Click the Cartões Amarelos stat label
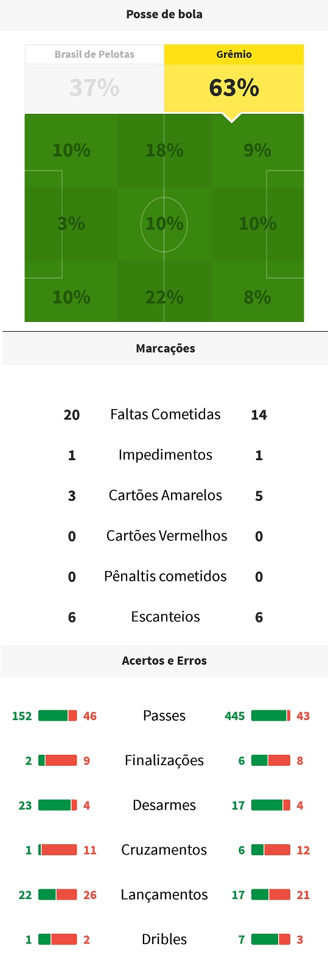328x980 pixels. pos(166,495)
